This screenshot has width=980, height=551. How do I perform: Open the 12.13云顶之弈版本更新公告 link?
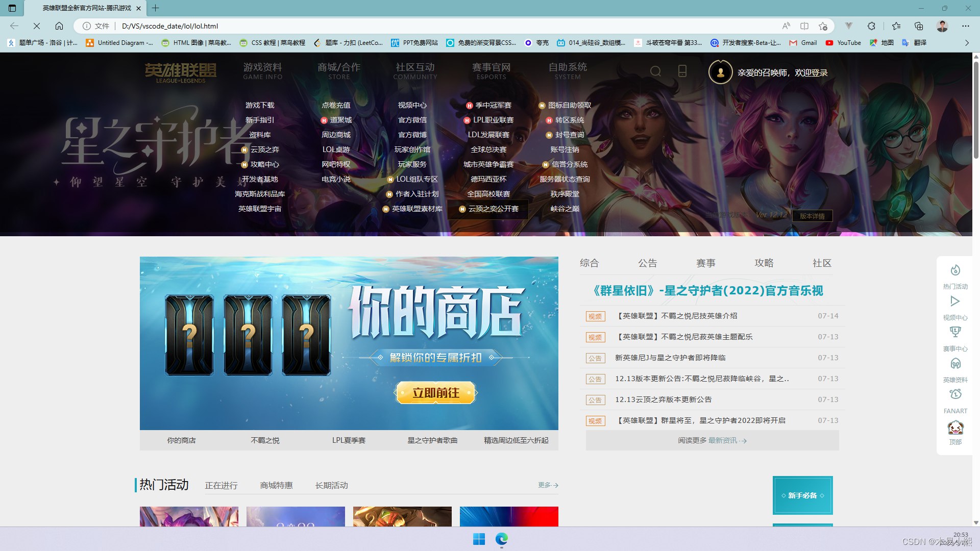click(663, 399)
